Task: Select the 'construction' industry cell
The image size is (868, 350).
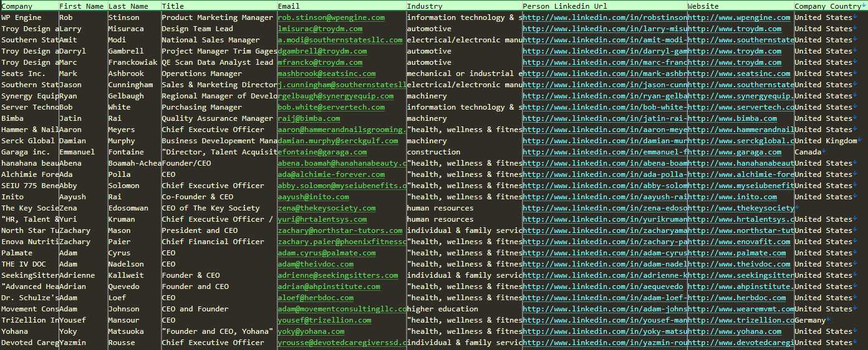Action: point(433,152)
